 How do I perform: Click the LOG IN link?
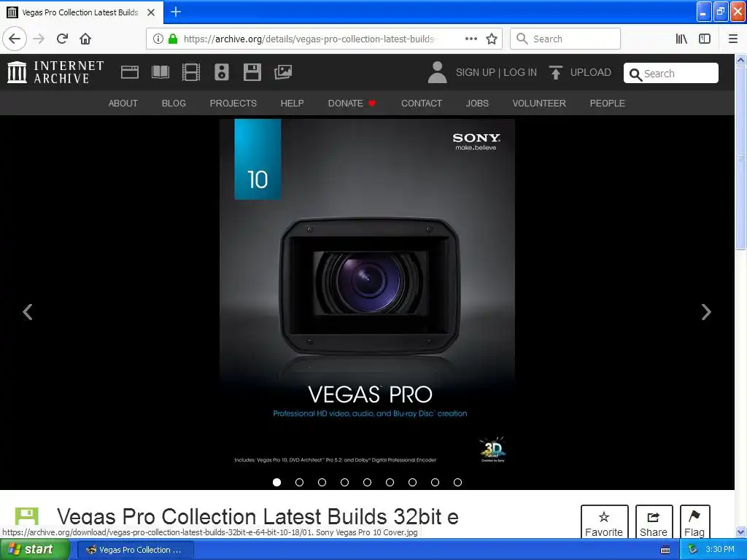pyautogui.click(x=520, y=72)
